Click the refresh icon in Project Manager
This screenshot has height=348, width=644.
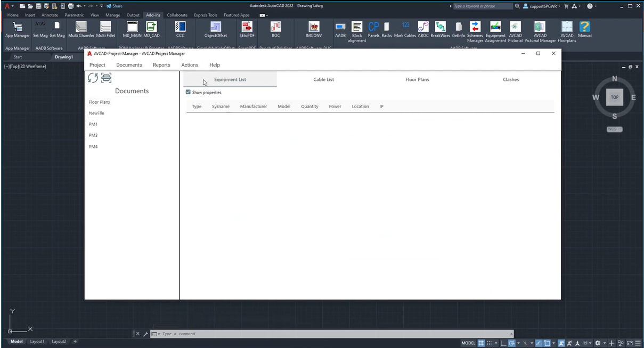tap(93, 78)
